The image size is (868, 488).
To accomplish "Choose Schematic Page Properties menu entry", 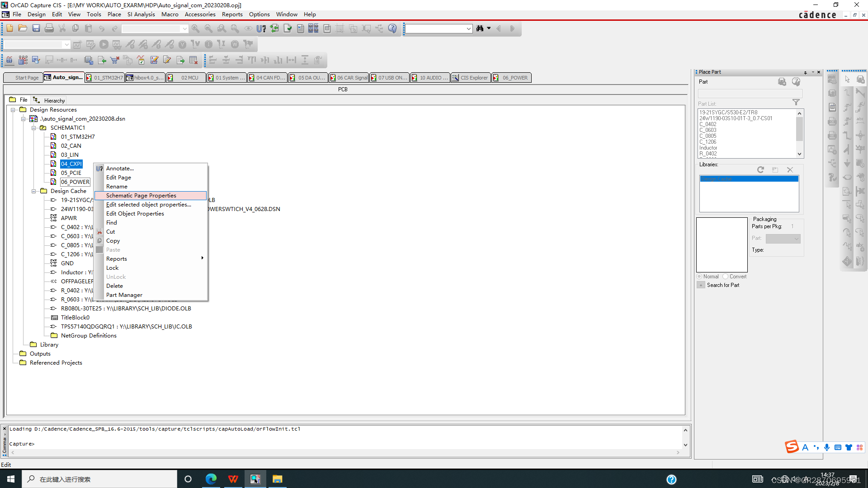I will click(141, 196).
